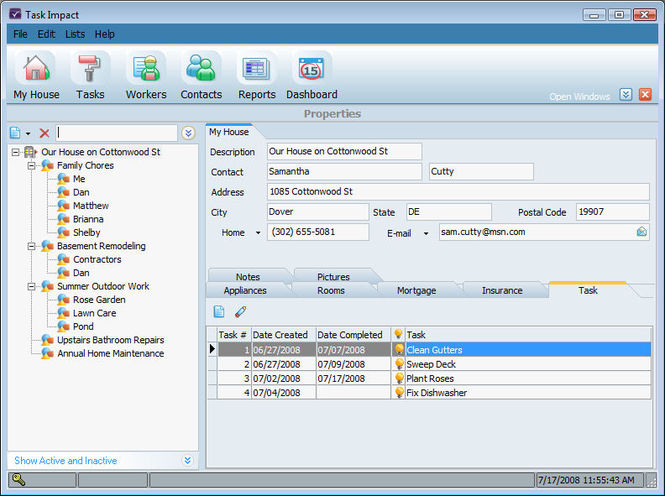Click the Postal Code input field

(x=612, y=212)
